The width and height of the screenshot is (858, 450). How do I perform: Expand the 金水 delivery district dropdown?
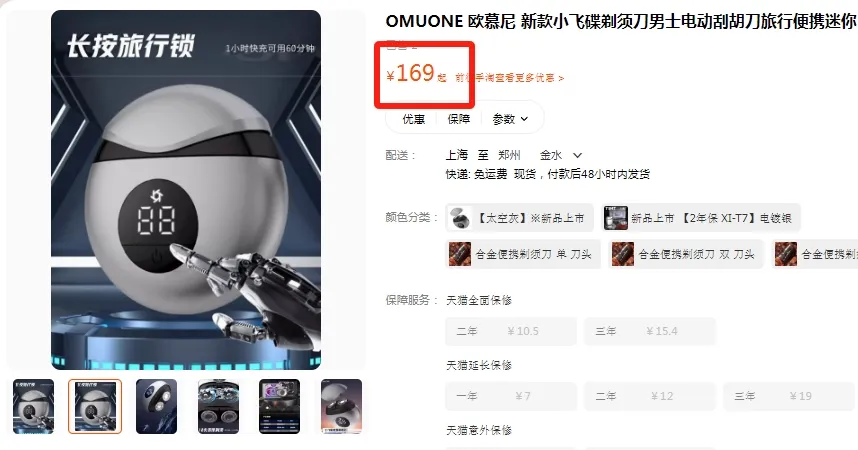(x=561, y=155)
